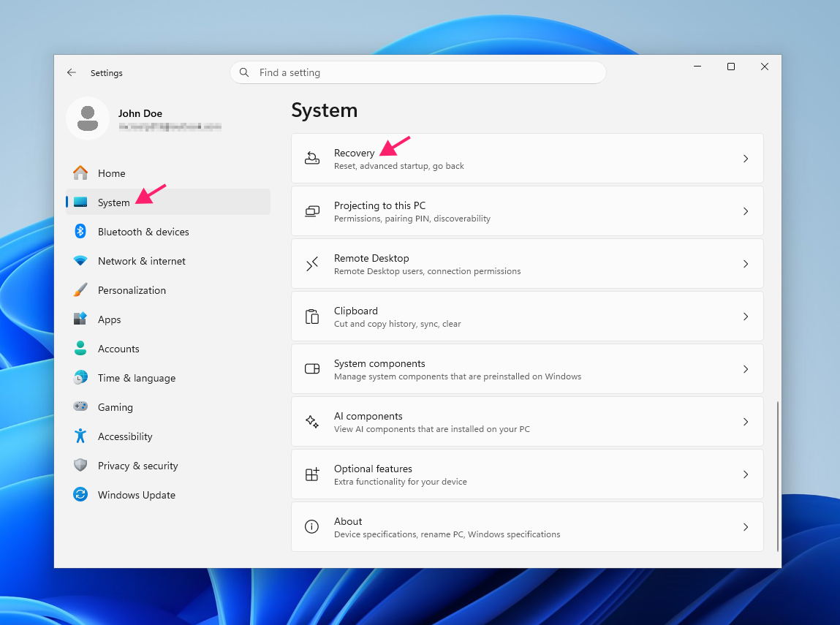This screenshot has width=840, height=625.
Task: Open System components chevron arrow
Action: (x=745, y=369)
